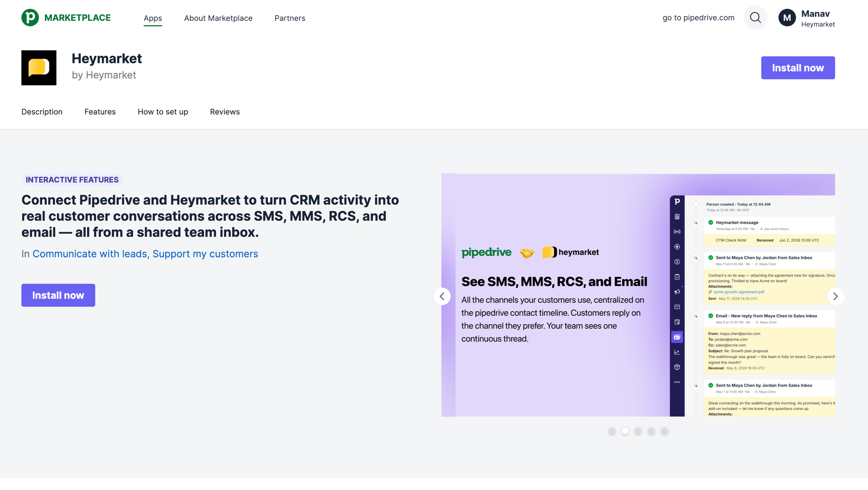Switch to the Features tab
868x490 pixels.
[x=100, y=112]
